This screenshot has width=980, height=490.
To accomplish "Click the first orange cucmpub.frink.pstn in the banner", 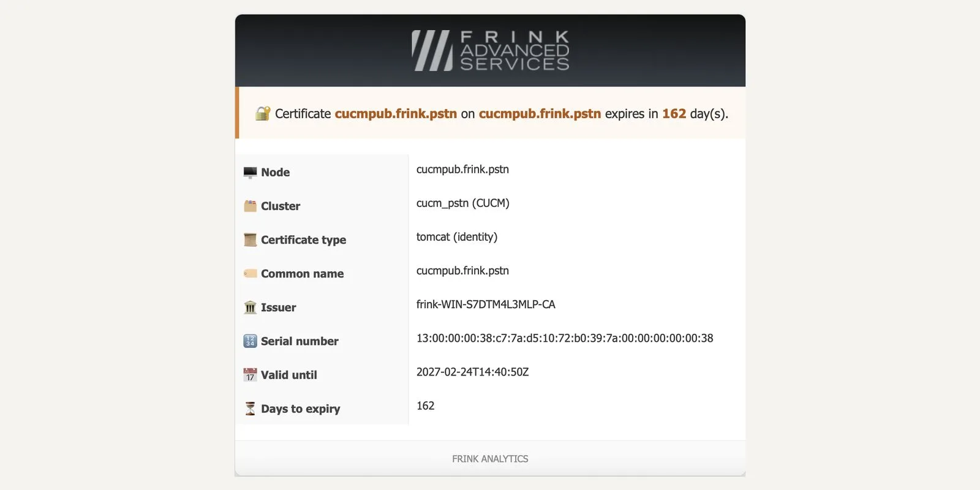I will click(x=396, y=114).
